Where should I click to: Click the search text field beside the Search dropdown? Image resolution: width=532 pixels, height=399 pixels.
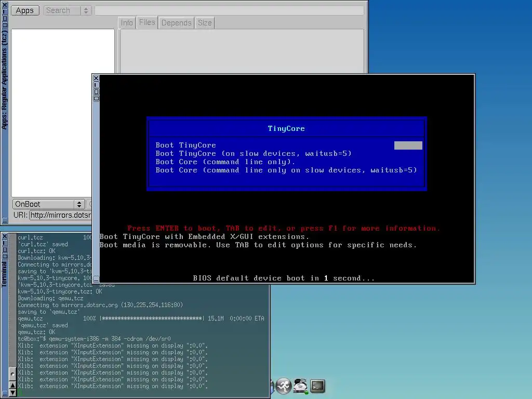click(229, 10)
